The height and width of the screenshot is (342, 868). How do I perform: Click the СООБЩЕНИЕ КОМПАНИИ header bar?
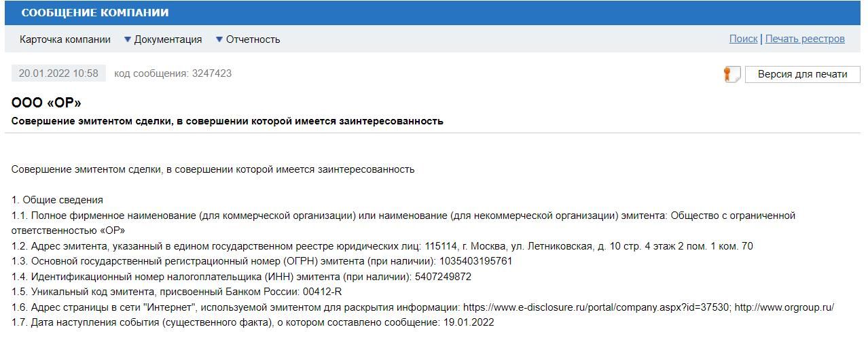coord(433,13)
